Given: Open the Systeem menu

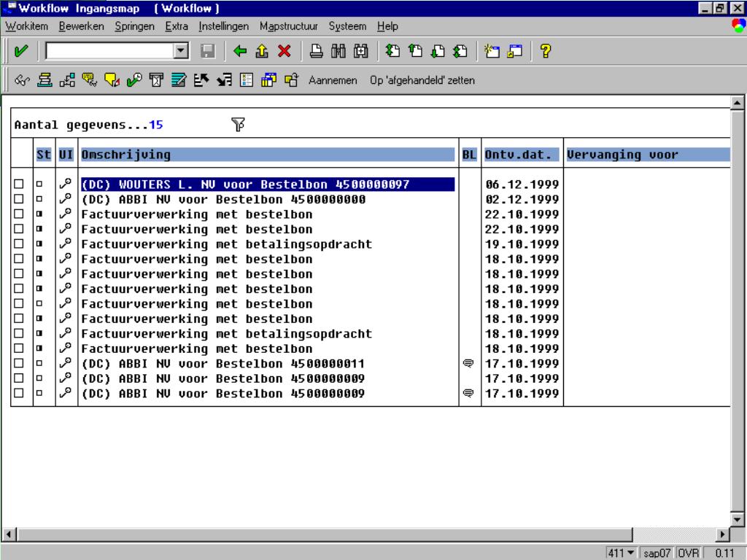Looking at the screenshot, I should click(x=348, y=26).
